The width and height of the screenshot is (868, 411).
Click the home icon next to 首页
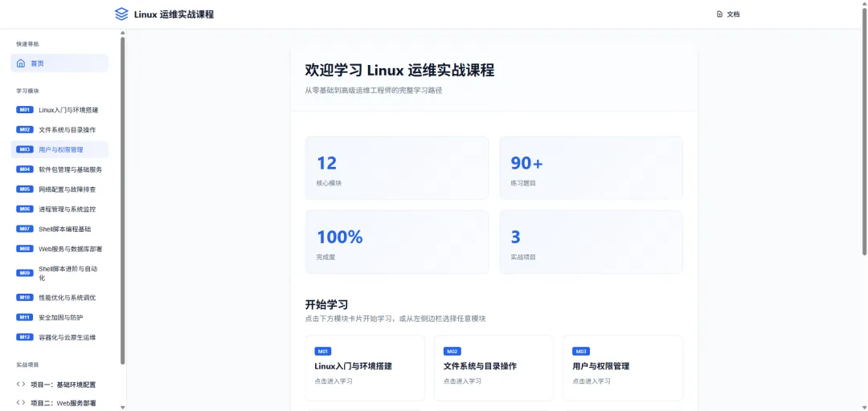point(20,63)
